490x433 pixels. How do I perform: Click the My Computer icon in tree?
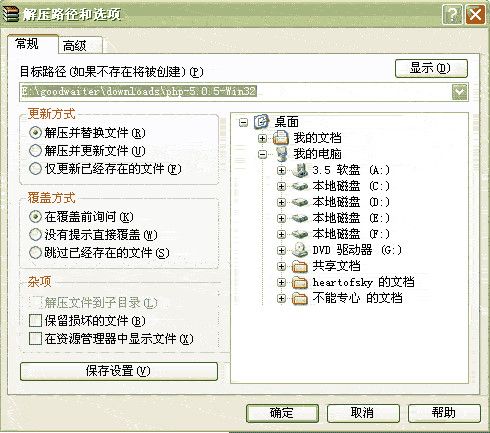coord(281,154)
